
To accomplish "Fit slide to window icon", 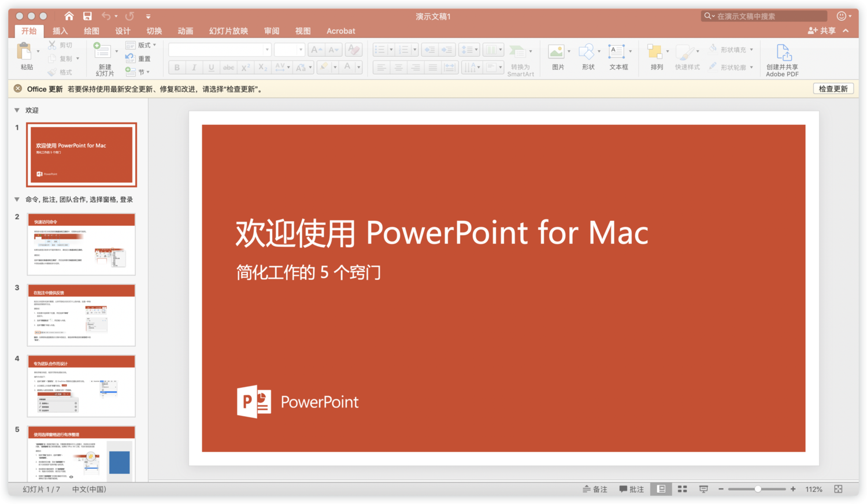I will pos(838,489).
